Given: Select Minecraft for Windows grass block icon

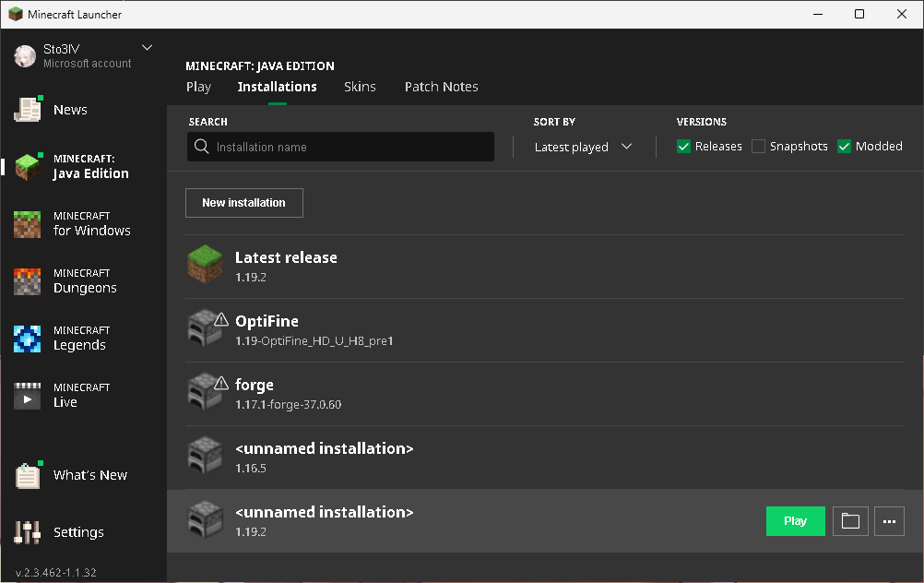Looking at the screenshot, I should tap(27, 224).
